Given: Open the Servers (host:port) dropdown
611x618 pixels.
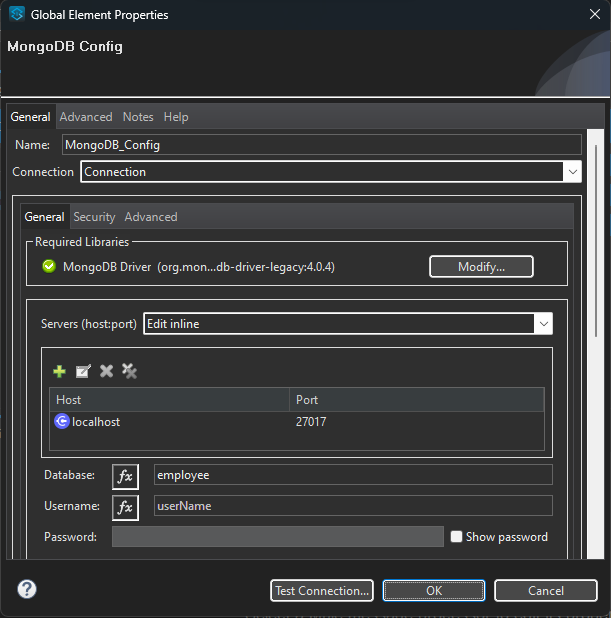Looking at the screenshot, I should 543,324.
